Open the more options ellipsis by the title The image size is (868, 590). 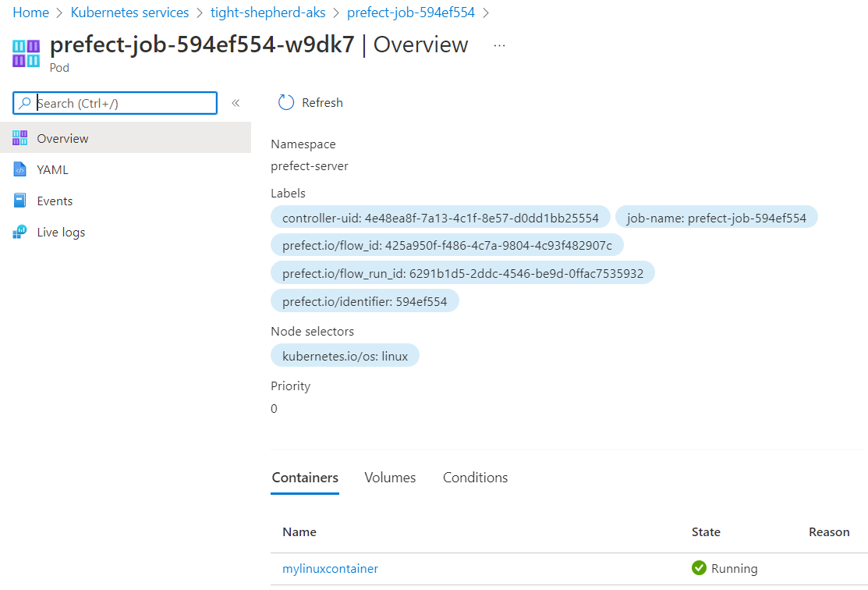coord(499,45)
